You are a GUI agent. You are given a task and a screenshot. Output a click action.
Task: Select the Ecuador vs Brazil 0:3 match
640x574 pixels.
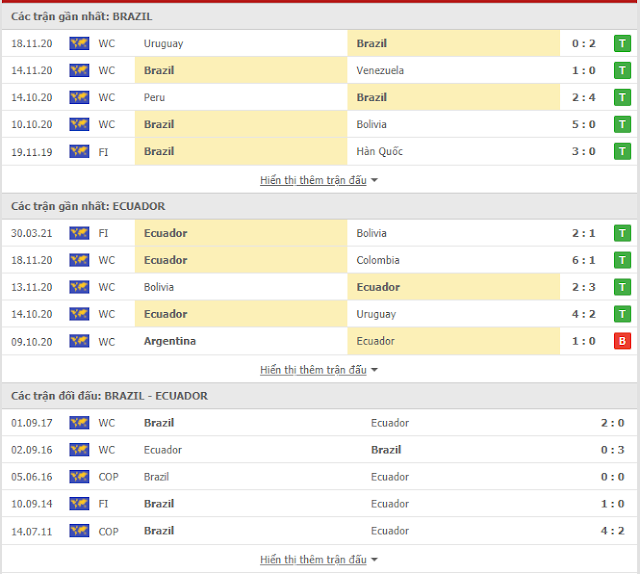[320, 449]
